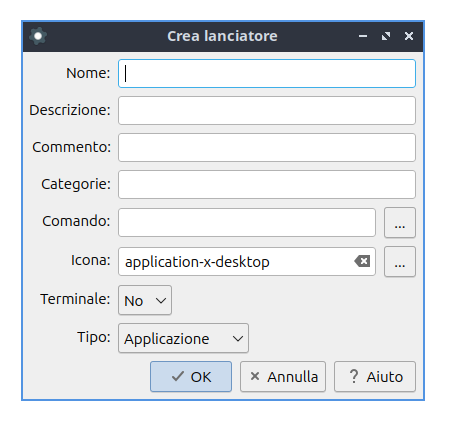Click the Categorie text field
Image resolution: width=451 pixels, height=423 pixels.
click(x=267, y=185)
